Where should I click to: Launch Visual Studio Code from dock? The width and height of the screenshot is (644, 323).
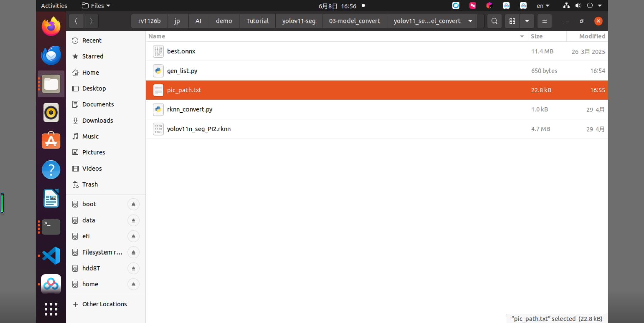[51, 256]
